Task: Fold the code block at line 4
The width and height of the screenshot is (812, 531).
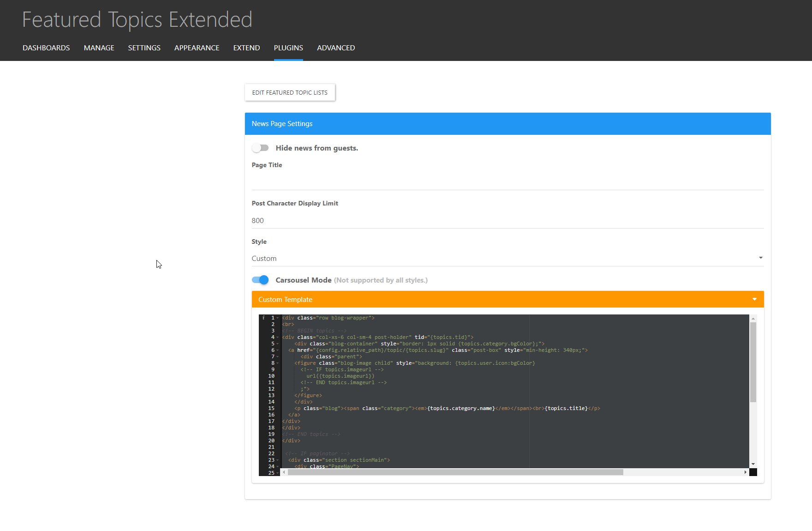Action: pyautogui.click(x=278, y=338)
